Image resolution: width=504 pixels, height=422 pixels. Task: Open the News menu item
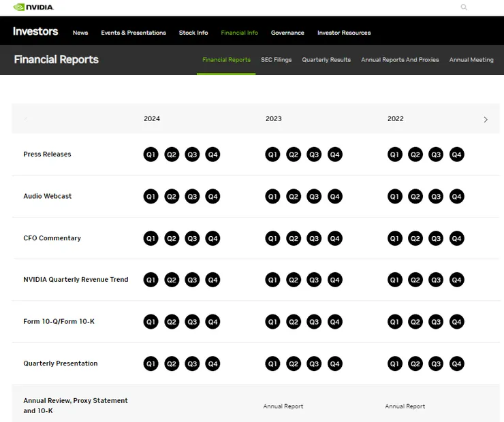click(80, 33)
